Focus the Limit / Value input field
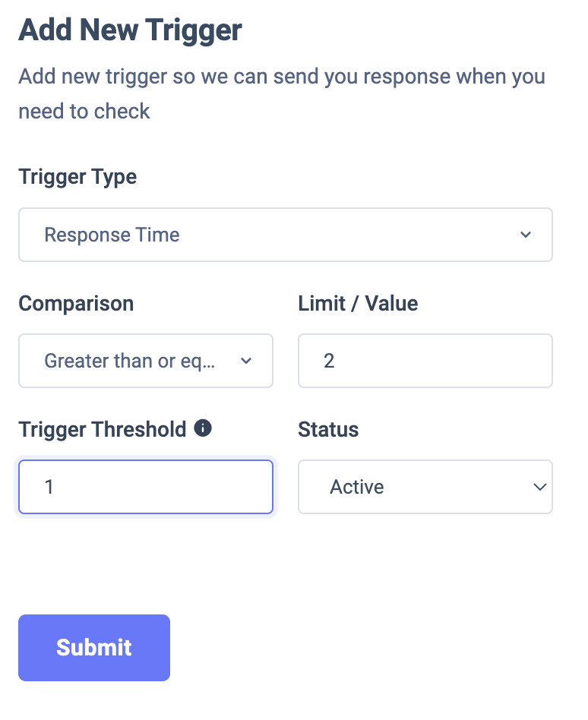Image resolution: width=588 pixels, height=720 pixels. (425, 361)
